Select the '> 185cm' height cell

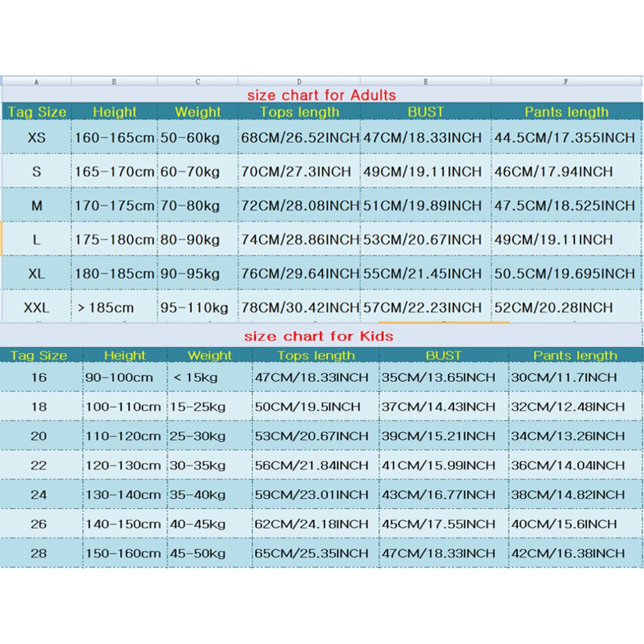[114, 306]
